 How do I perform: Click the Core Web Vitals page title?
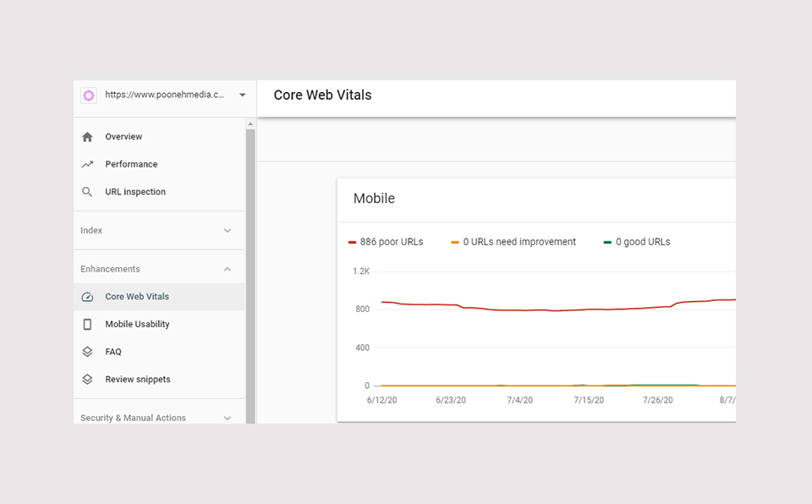click(322, 96)
